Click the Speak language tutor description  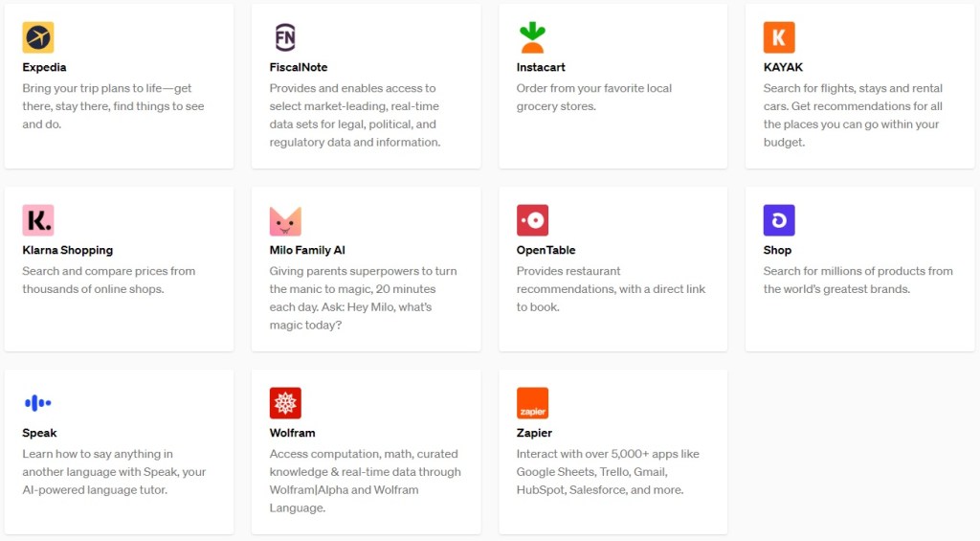coord(114,472)
